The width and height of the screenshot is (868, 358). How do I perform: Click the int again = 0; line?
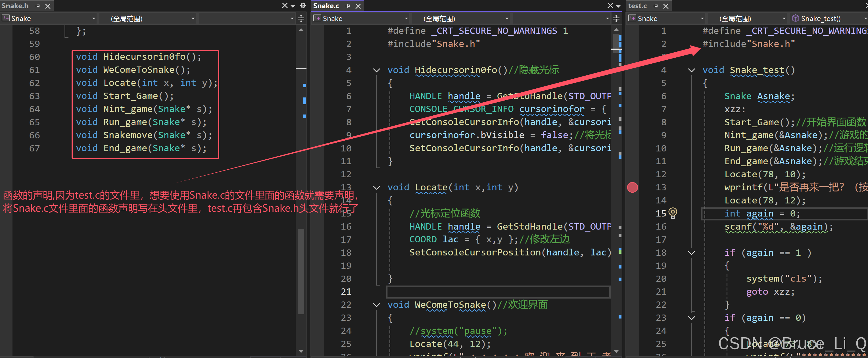(762, 213)
